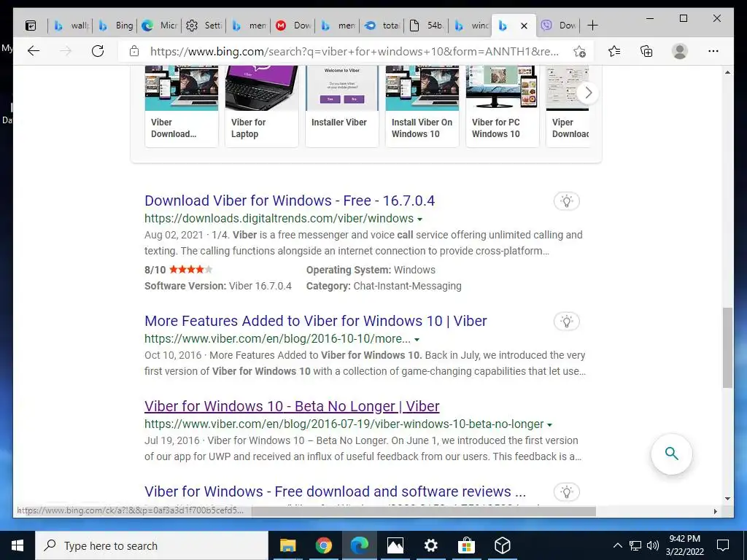
Task: Open downloads.digitaltrends.com URL
Action: tap(279, 218)
